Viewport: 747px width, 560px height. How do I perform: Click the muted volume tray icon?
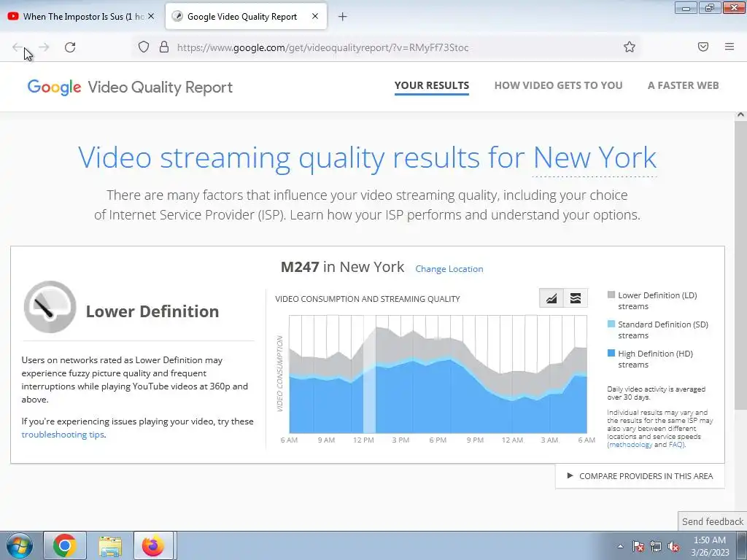tap(673, 546)
